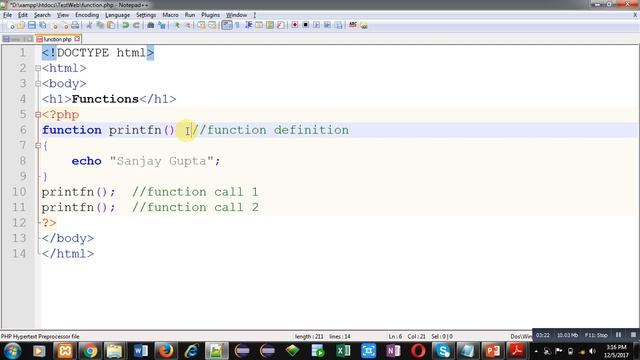The height and width of the screenshot is (360, 640).
Task: Click the Copy toolbar icon
Action: [100, 25]
